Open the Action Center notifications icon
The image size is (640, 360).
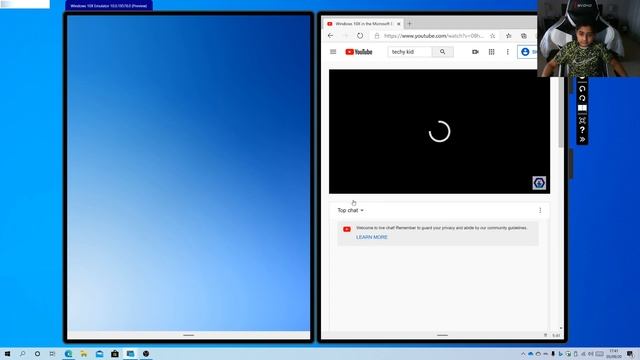[x=631, y=354]
